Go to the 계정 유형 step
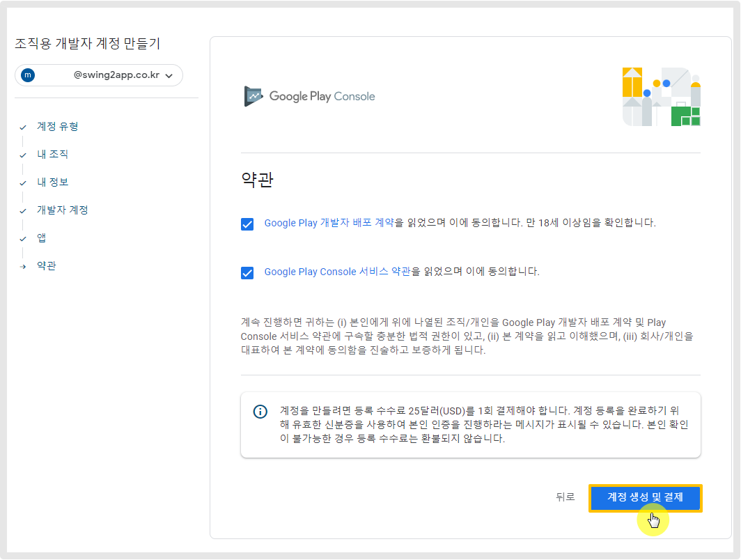The image size is (741, 560). [x=58, y=127]
